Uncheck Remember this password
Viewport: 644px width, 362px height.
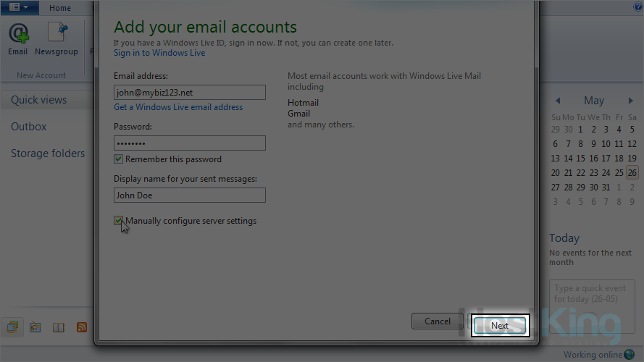119,159
